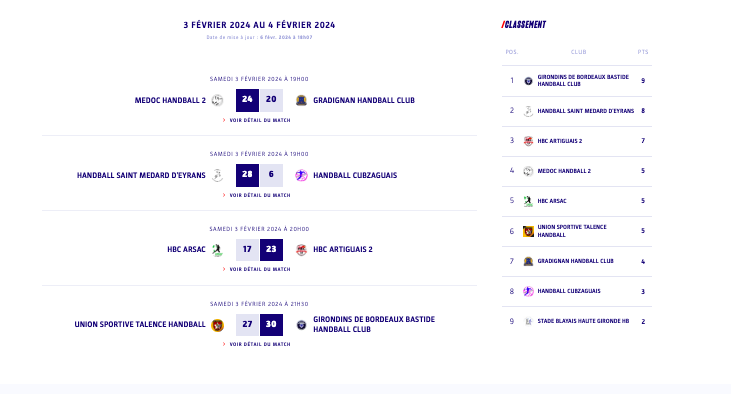The width and height of the screenshot is (731, 394).
Task: Open match detail for Medoc vs Gradignan
Action: coord(256,120)
